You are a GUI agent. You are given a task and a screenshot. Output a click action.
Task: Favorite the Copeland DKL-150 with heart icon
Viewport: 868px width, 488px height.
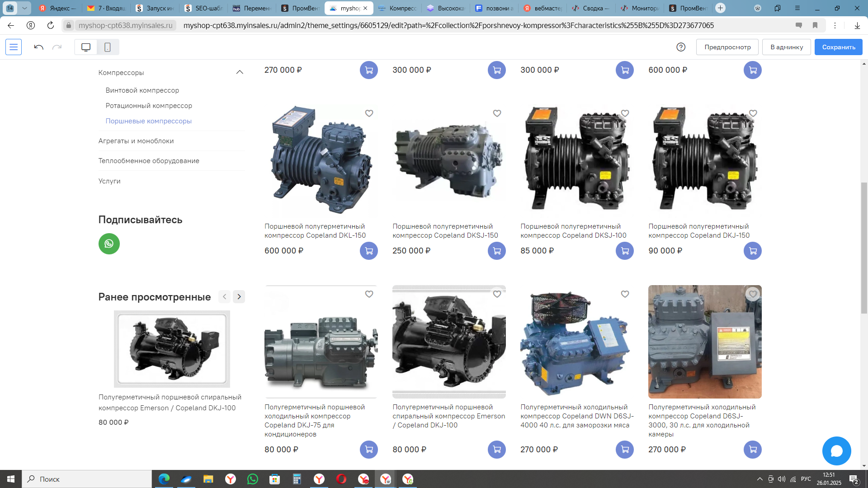click(x=369, y=113)
